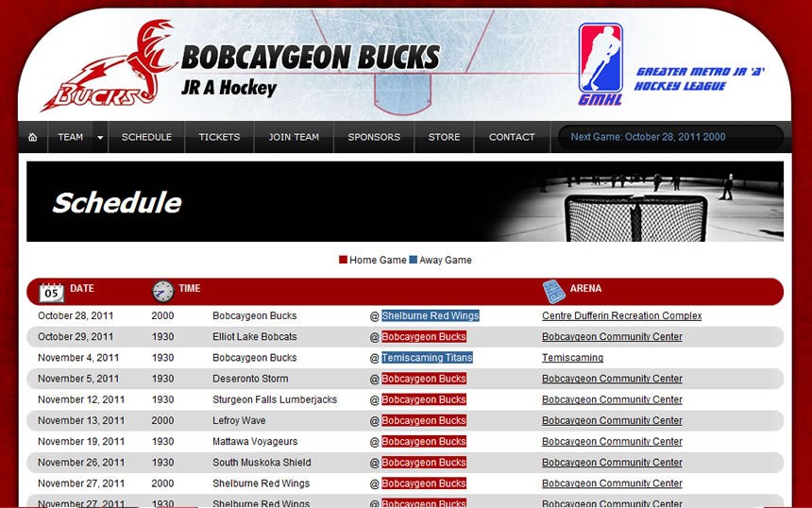Screen dimensions: 812x508
Task: Open Centre Dufferin Recreation Complex link
Action: pos(622,316)
